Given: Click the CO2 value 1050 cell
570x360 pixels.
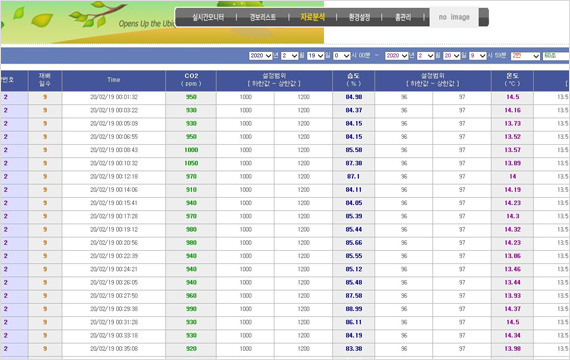Looking at the screenshot, I should point(191,163).
